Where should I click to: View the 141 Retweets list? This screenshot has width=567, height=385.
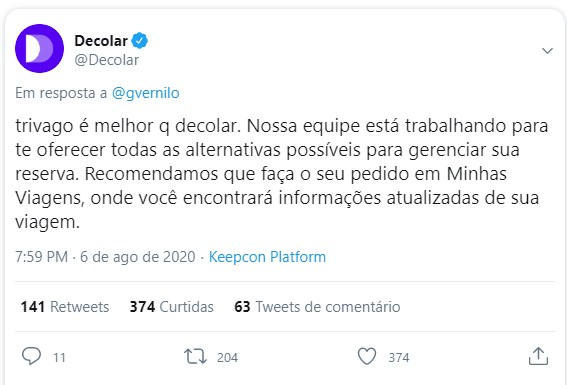65,307
